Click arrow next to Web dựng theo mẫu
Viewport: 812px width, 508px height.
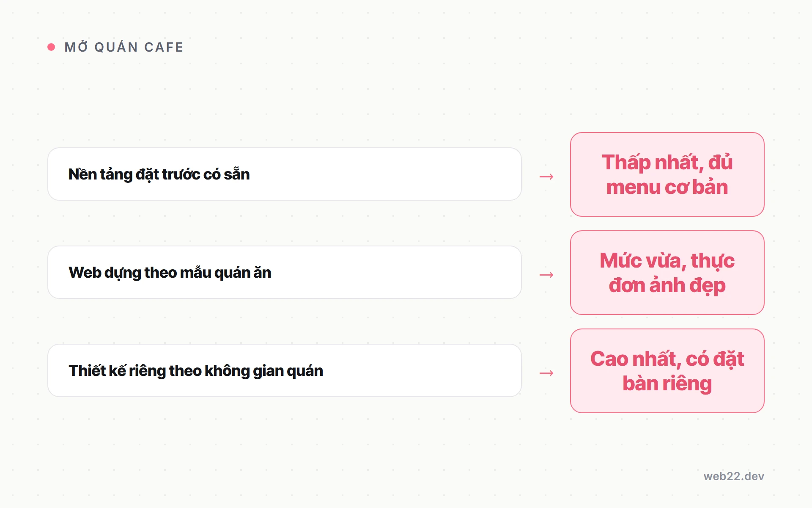click(x=546, y=275)
